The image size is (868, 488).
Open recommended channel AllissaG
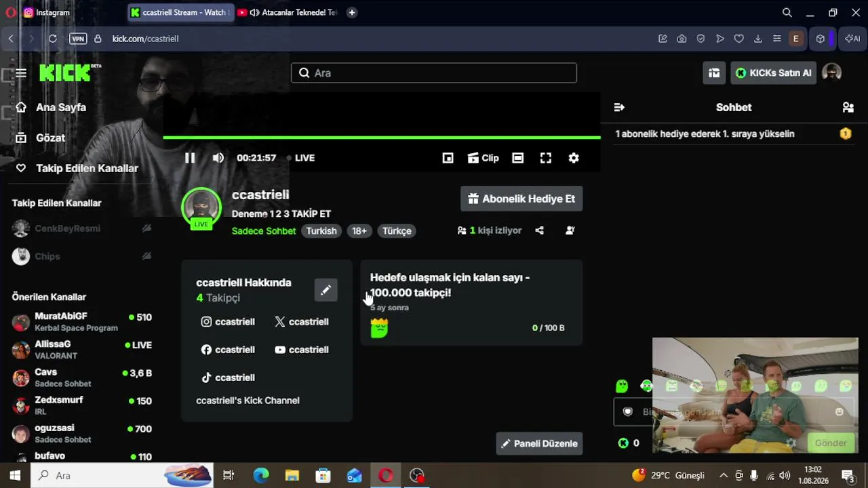(82, 350)
